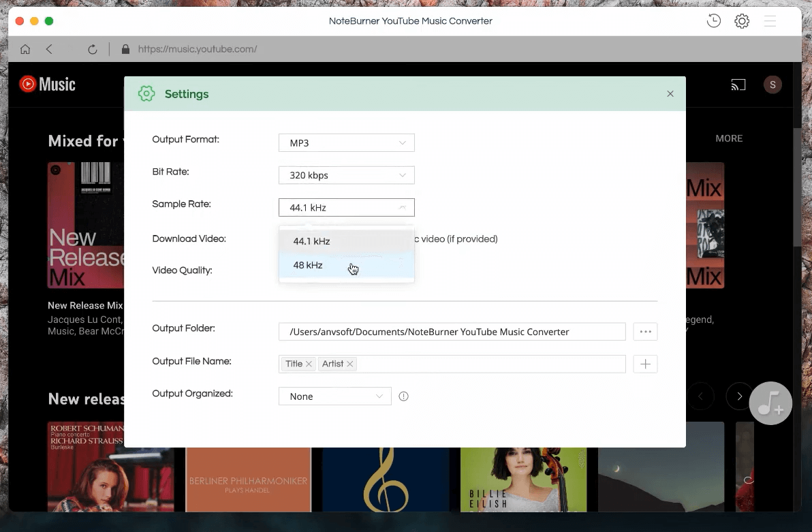Viewport: 812px width, 532px height.
Task: Select 48 kHz sample rate
Action: 308,265
